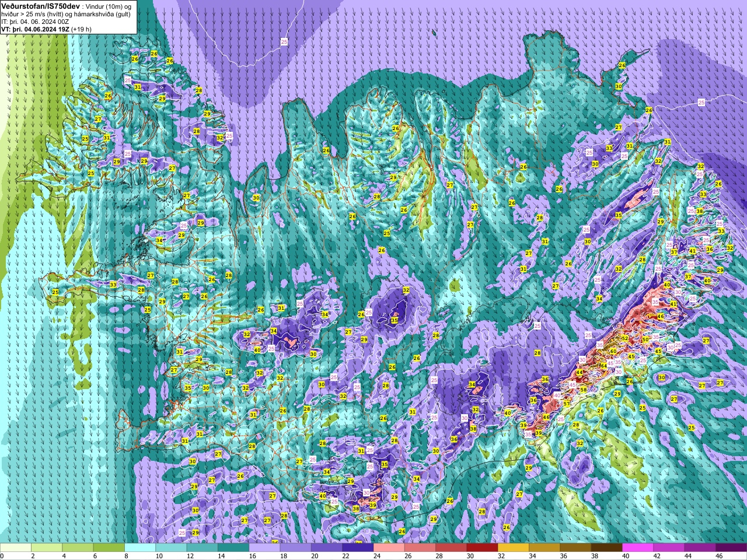Click the 22–24 m/s deep indigo legend swatch
747x560 pixels.
coord(358,548)
